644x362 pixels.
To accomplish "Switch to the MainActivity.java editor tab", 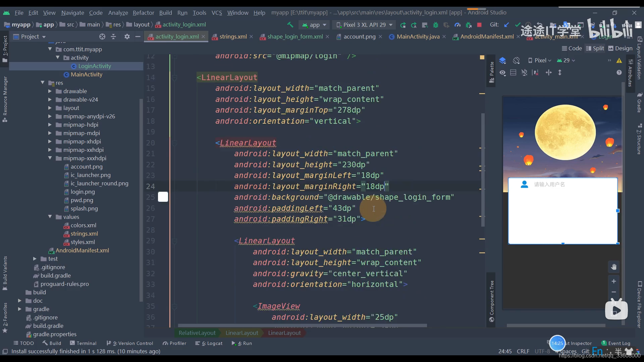I will click(x=418, y=37).
